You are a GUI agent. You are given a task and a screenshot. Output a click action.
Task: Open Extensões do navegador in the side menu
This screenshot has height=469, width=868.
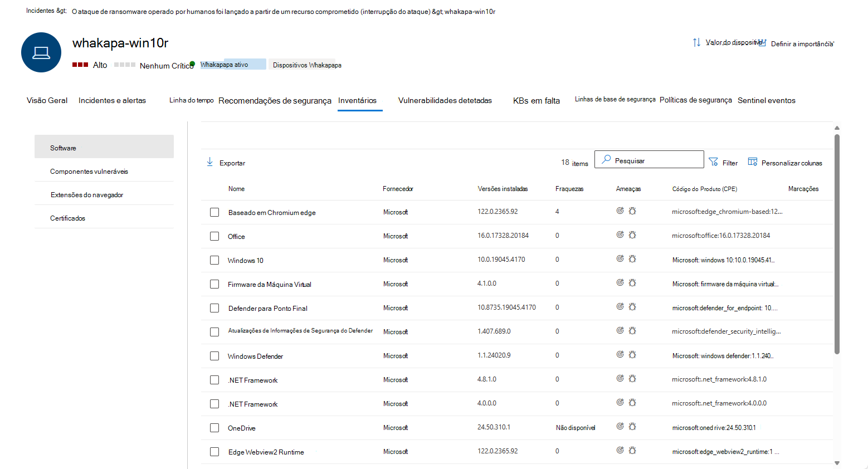pyautogui.click(x=104, y=194)
